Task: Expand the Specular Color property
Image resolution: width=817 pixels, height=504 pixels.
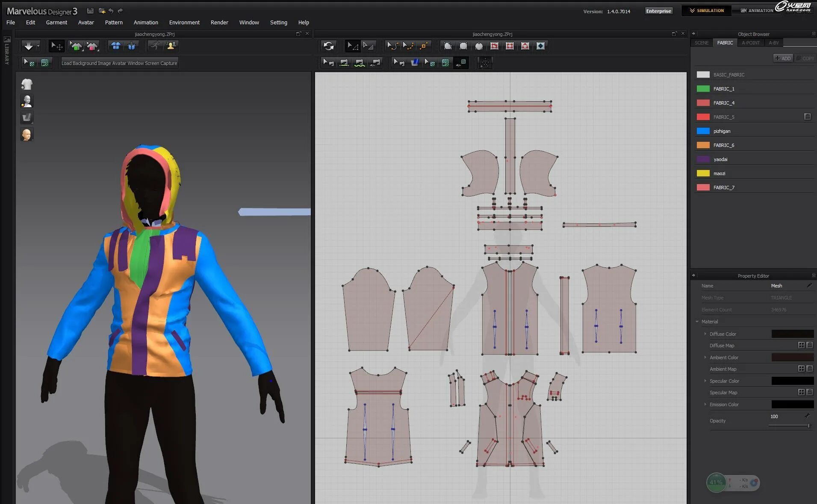Action: 705,381
